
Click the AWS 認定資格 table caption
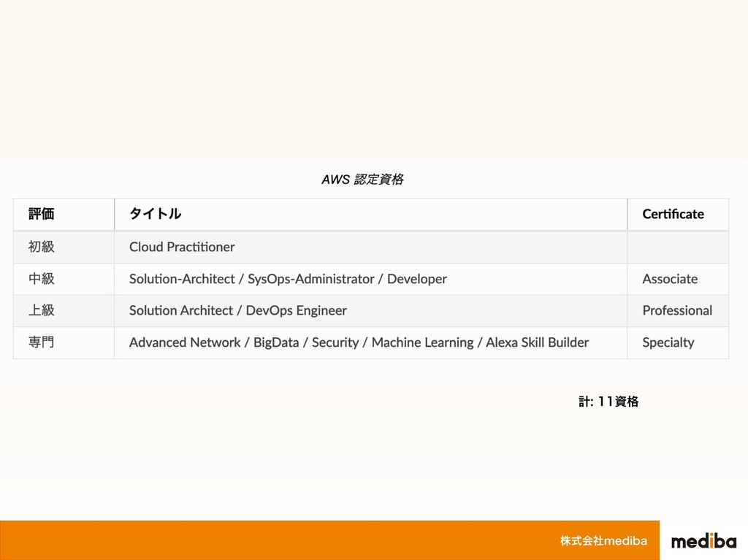(x=362, y=180)
